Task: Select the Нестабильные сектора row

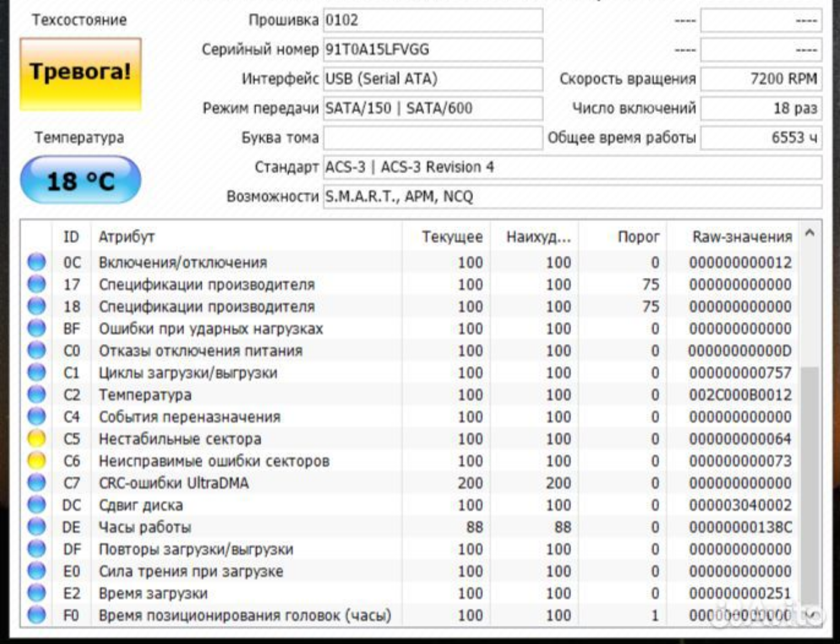Action: 411,439
